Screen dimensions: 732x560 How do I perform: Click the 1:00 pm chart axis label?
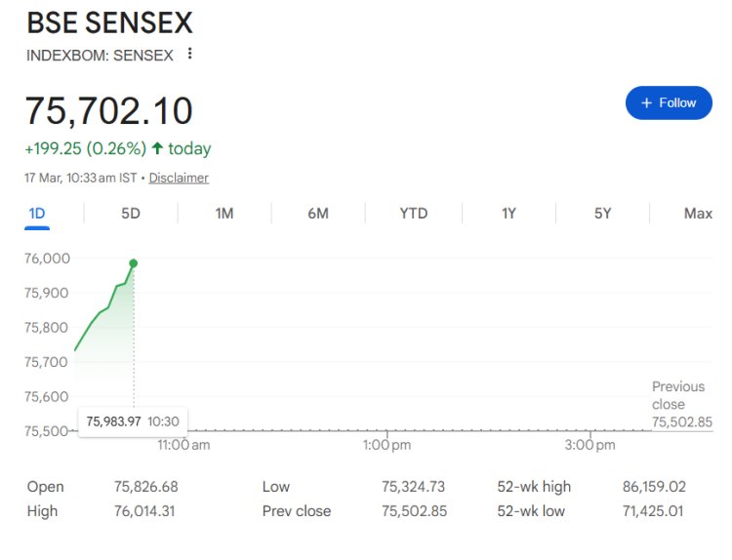386,445
